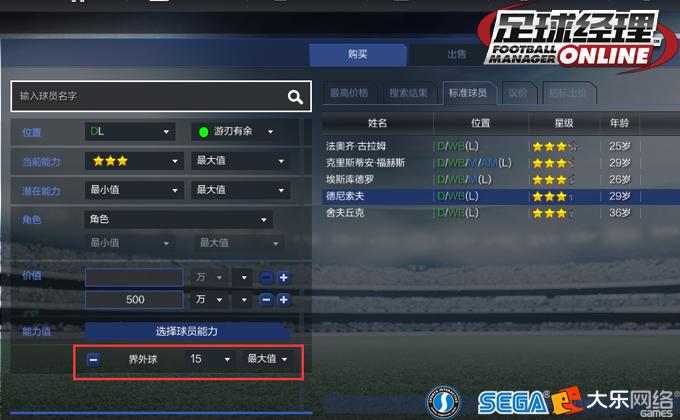Remove the 界外球 filter with minus icon
The width and height of the screenshot is (680, 420).
[x=93, y=360]
